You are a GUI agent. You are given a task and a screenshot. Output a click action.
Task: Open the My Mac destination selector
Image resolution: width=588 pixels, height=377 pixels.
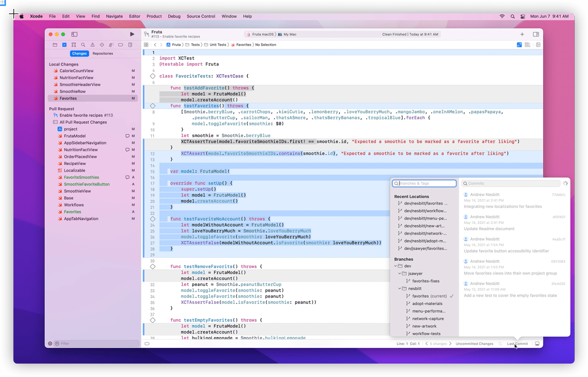287,34
